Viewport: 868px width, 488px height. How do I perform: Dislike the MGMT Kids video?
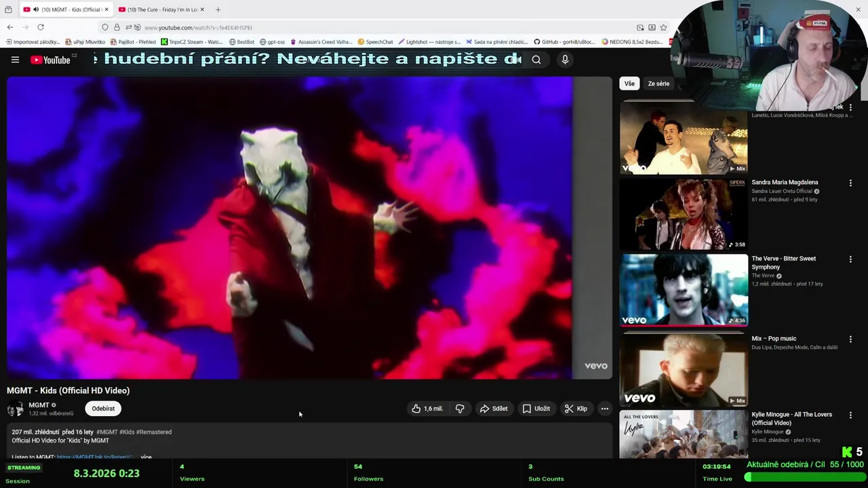click(x=460, y=409)
